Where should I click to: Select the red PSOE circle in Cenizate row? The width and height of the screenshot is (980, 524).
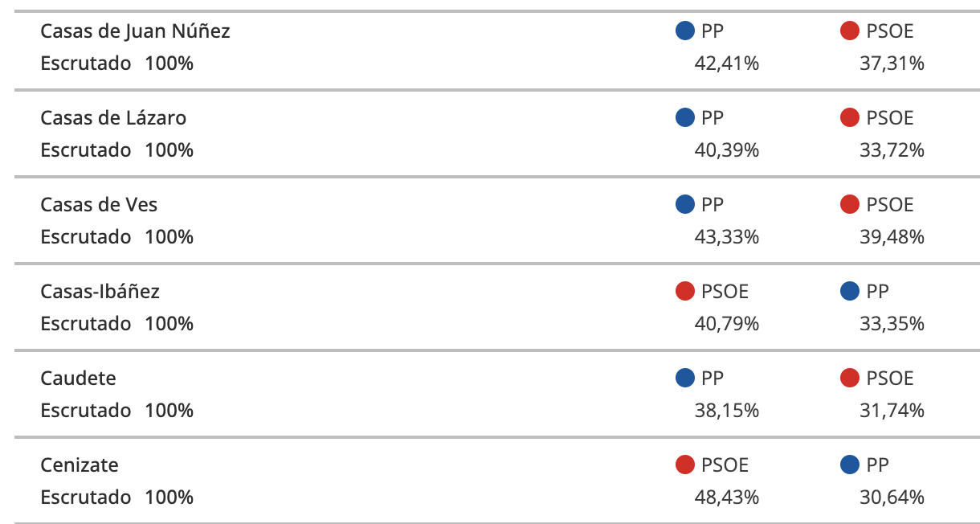coord(685,465)
